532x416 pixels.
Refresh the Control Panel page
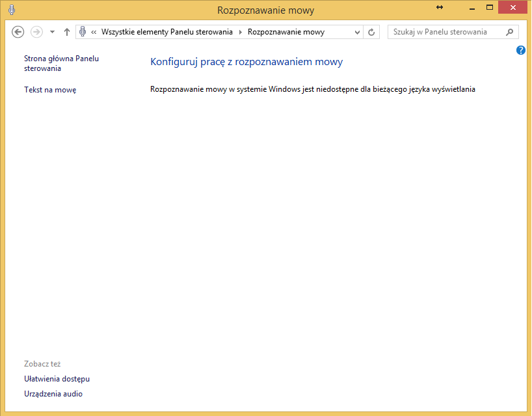pos(371,33)
